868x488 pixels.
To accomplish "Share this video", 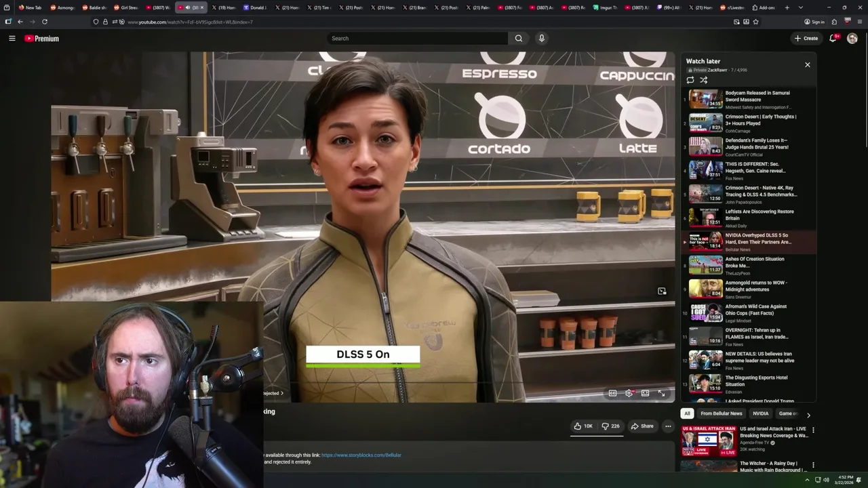I will [642, 426].
